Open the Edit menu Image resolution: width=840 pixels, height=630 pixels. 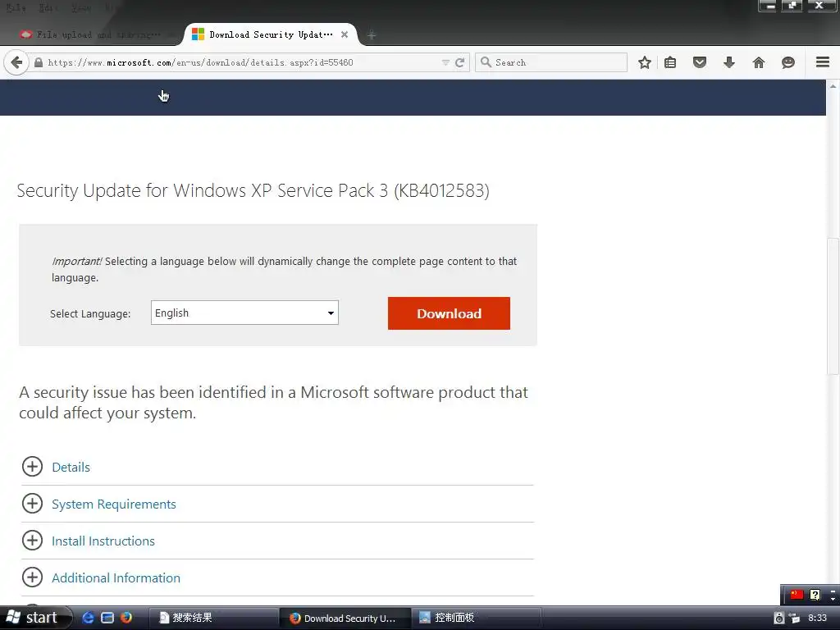point(49,8)
